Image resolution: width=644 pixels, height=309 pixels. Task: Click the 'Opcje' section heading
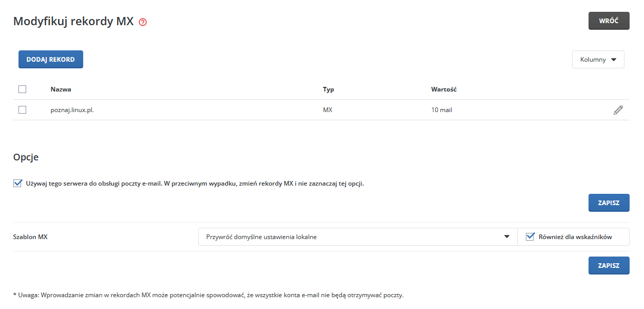[x=26, y=157]
